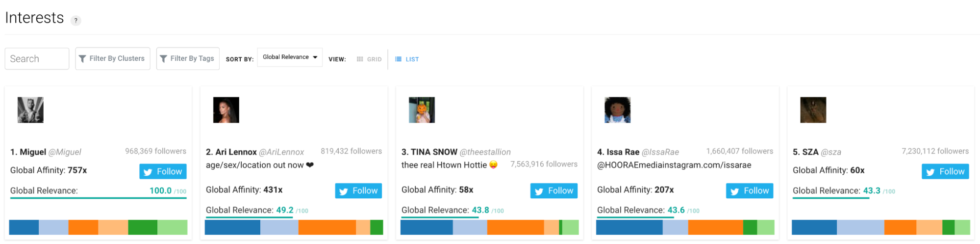Follow TINA SNOW on Twitter

click(x=554, y=190)
